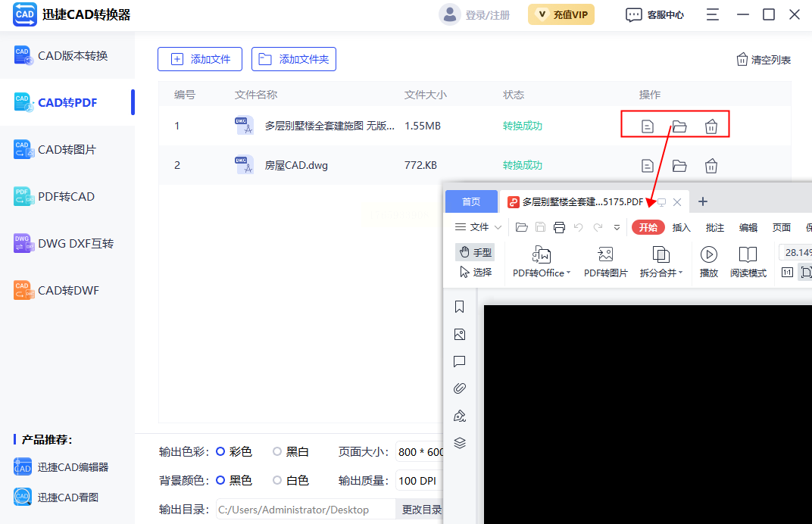Click the 1:1 actual size icon

point(787,273)
